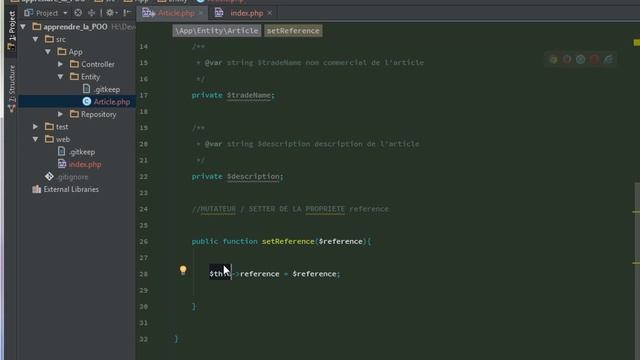The image size is (640, 360).
Task: Select .gitkeep under web folder
Action: tap(82, 152)
